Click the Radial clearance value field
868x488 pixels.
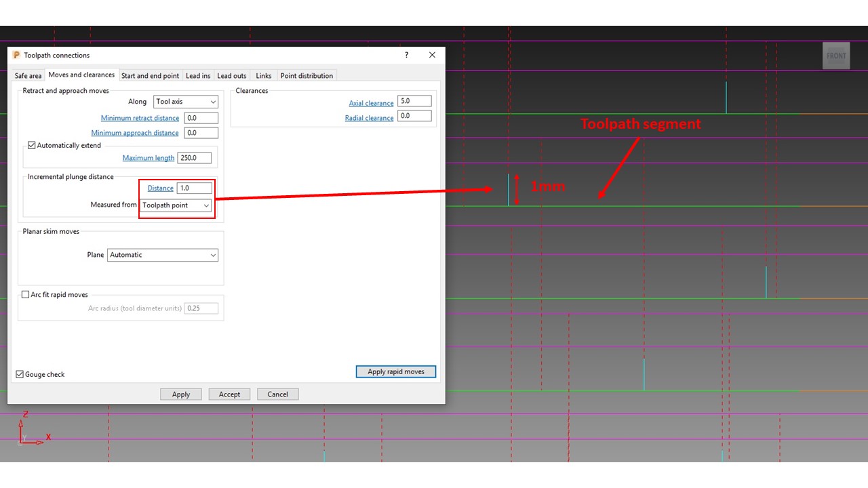click(414, 115)
